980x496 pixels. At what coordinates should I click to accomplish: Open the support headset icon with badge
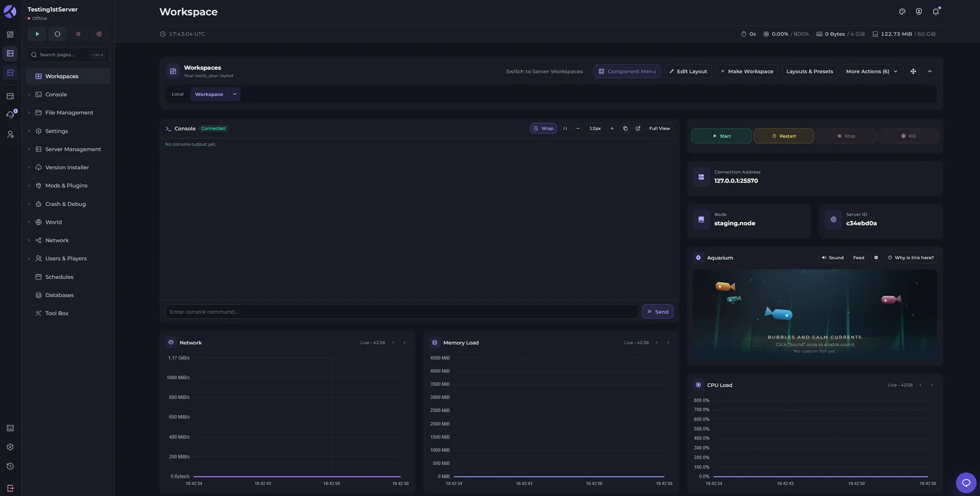pos(10,115)
